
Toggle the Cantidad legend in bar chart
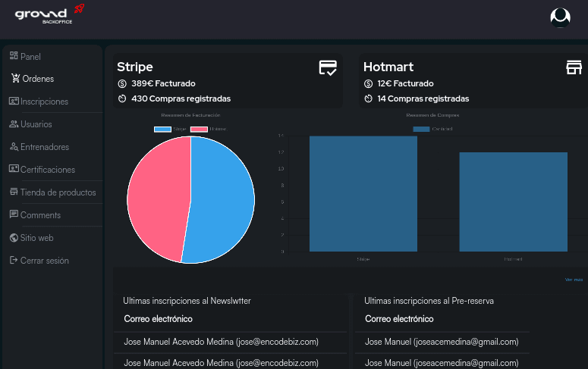(432, 129)
